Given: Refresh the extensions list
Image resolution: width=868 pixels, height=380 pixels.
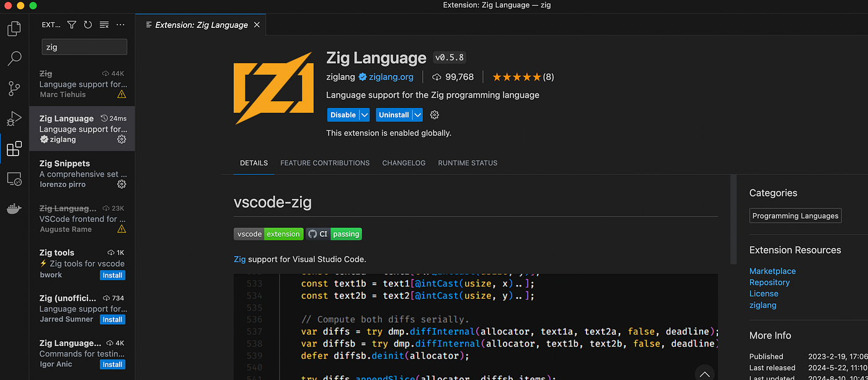Looking at the screenshot, I should tap(88, 25).
